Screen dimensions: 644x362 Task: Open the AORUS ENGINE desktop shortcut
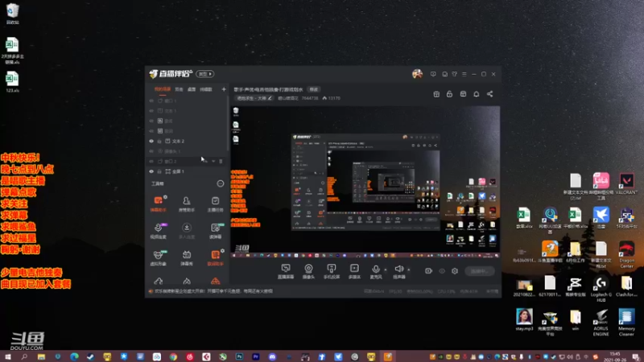601,323
